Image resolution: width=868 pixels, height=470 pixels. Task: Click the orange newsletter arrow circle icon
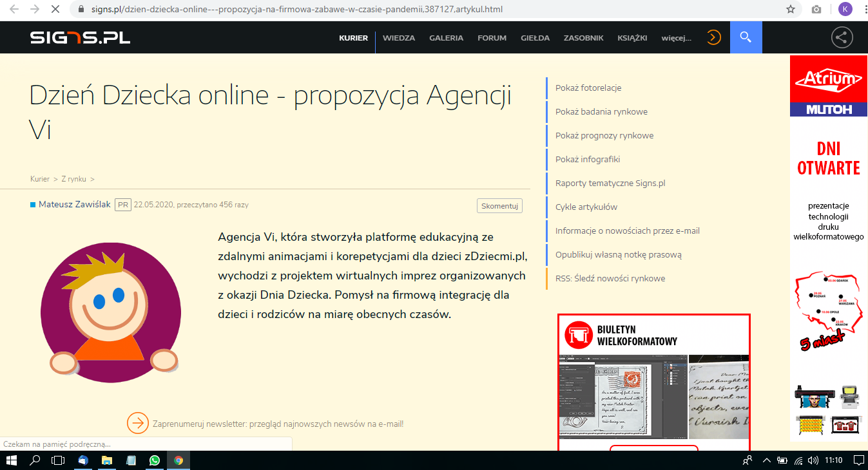click(x=138, y=423)
